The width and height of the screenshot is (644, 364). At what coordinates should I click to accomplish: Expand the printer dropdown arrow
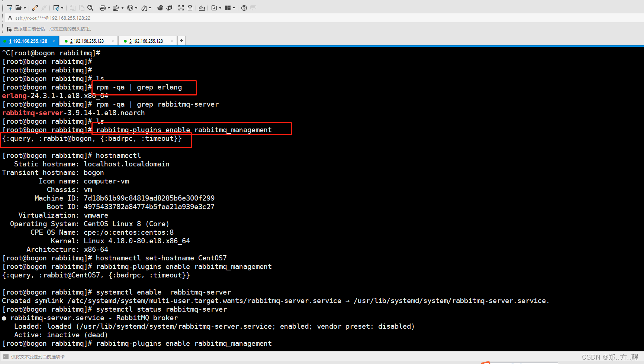[109, 8]
